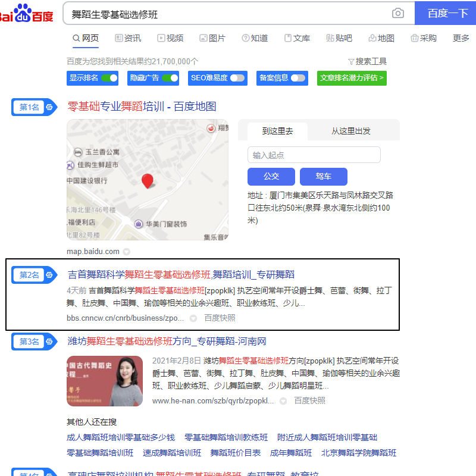Open 百度快照 for www.he-nan.com result
This screenshot has height=476, width=476.
[309, 401]
